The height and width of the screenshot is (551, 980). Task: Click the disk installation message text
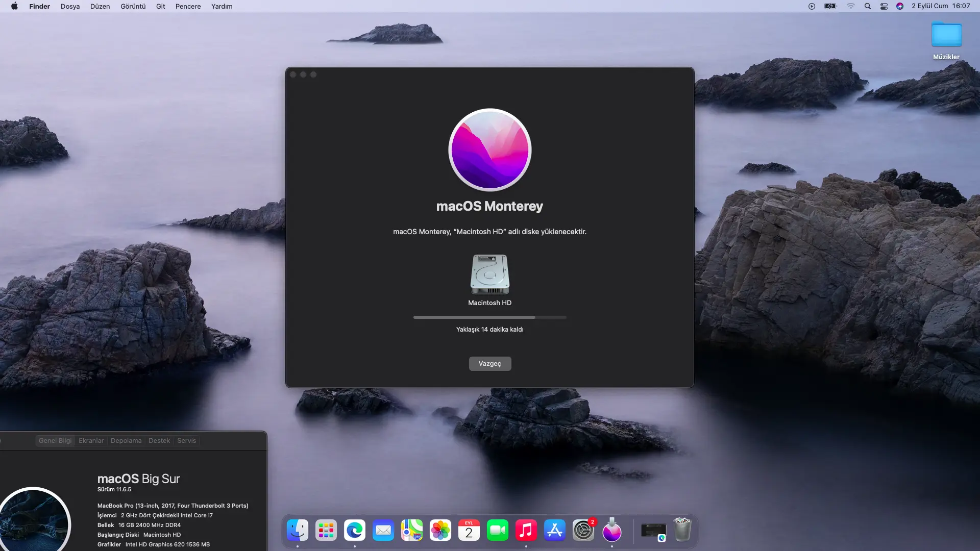click(490, 232)
